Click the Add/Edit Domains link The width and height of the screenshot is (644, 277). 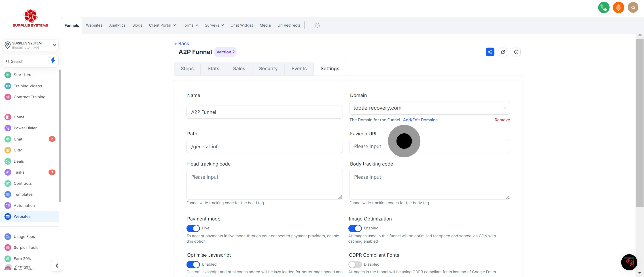[420, 120]
